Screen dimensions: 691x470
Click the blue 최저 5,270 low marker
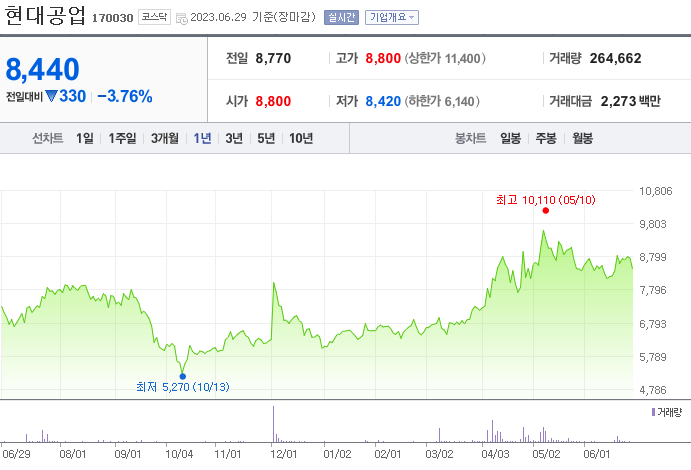coord(183,376)
